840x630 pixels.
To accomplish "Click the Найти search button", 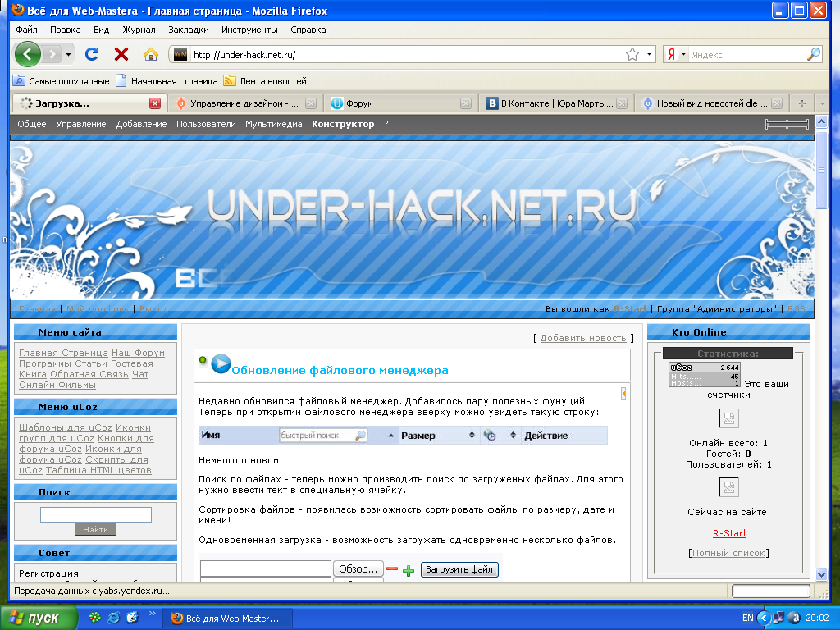I will click(95, 529).
